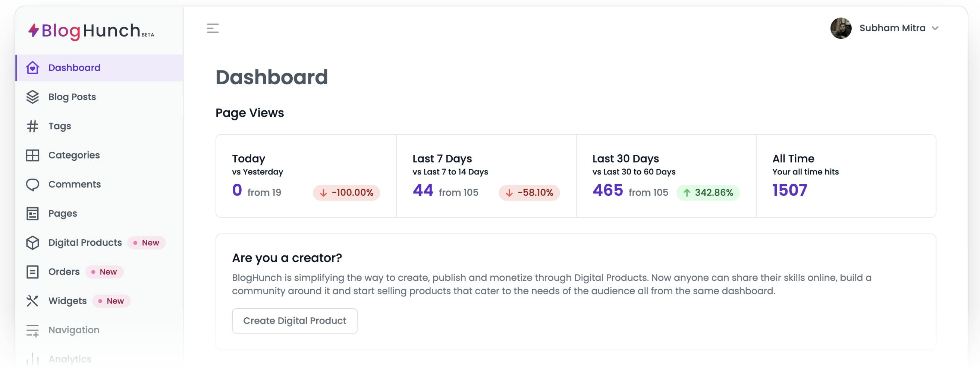980x390 pixels.
Task: Click the Categories grid icon
Action: click(33, 155)
